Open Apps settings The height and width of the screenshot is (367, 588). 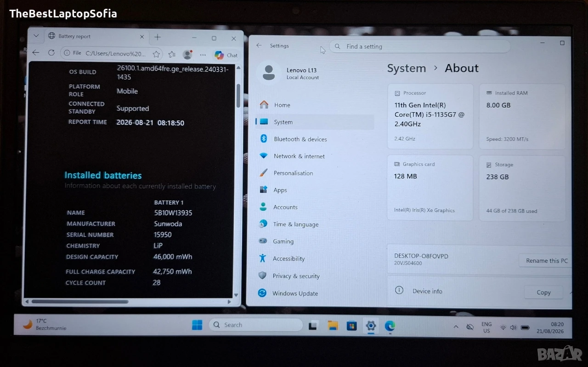pos(315,190)
